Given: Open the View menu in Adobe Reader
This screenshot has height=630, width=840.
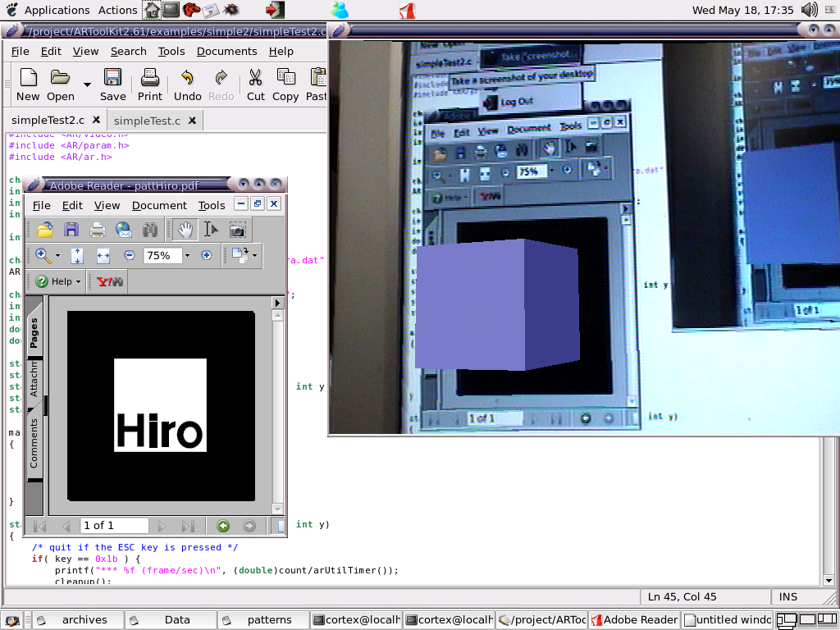Looking at the screenshot, I should pyautogui.click(x=107, y=206).
